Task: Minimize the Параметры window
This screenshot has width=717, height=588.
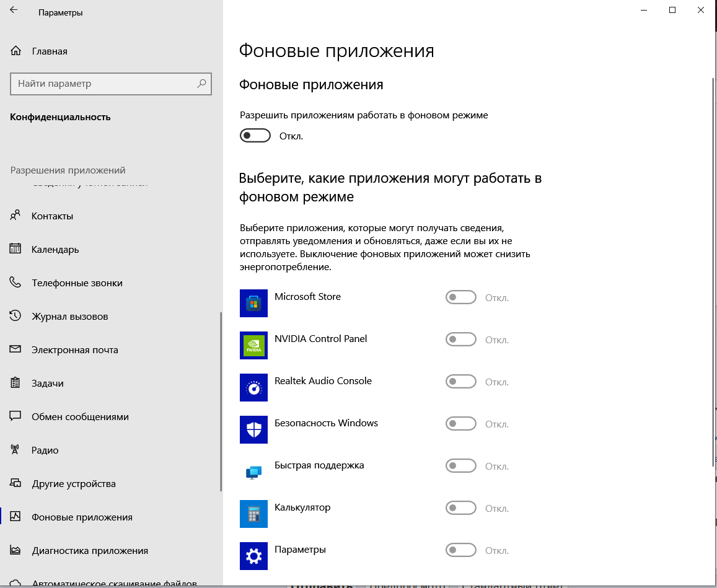Action: pyautogui.click(x=644, y=10)
